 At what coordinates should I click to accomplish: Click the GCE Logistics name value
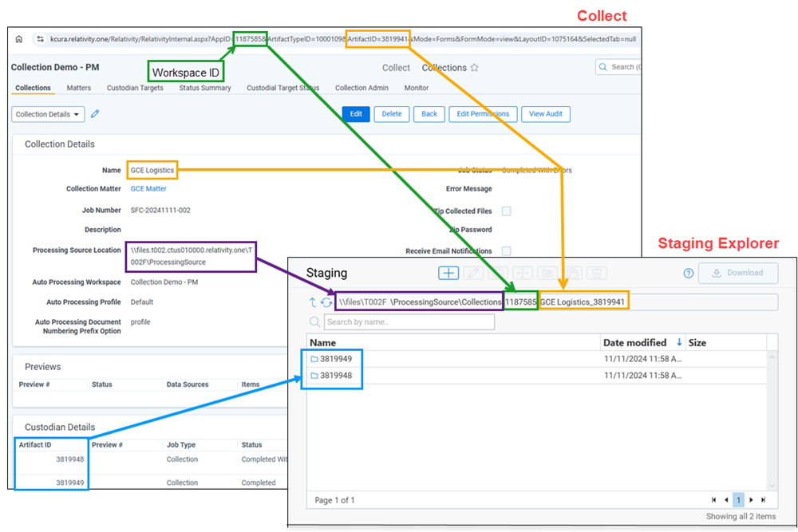[x=152, y=171]
